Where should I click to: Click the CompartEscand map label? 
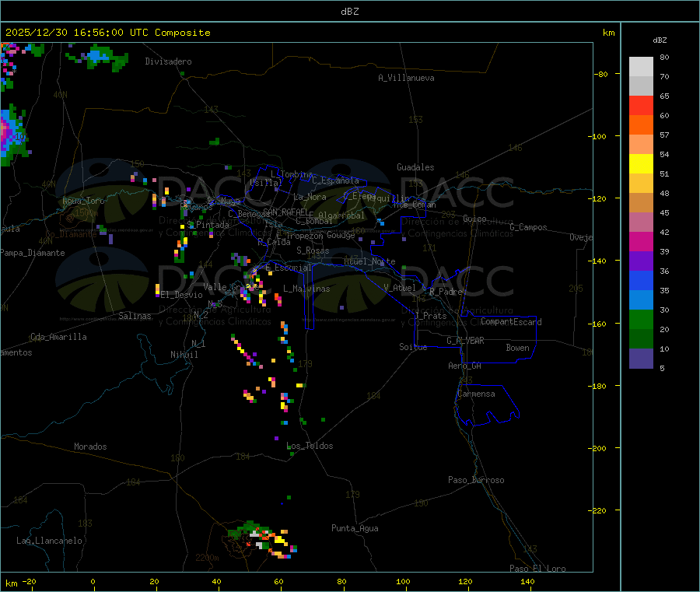pyautogui.click(x=512, y=322)
